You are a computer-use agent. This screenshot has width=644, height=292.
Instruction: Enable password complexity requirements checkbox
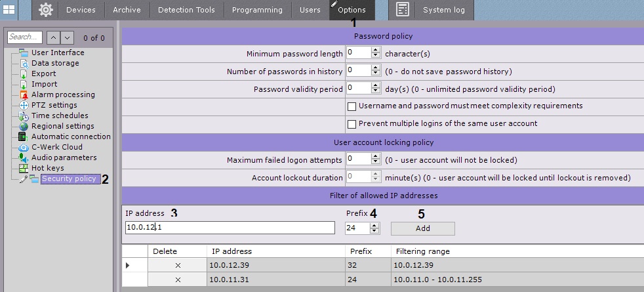pos(352,106)
